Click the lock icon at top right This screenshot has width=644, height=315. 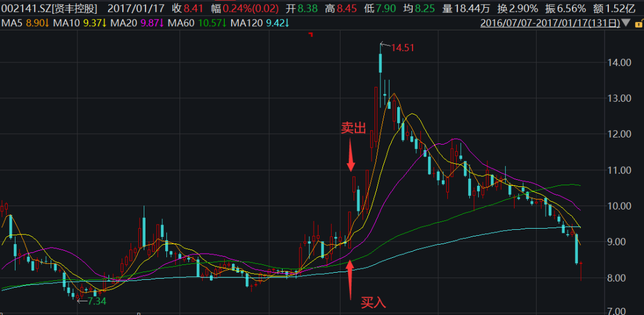point(636,23)
